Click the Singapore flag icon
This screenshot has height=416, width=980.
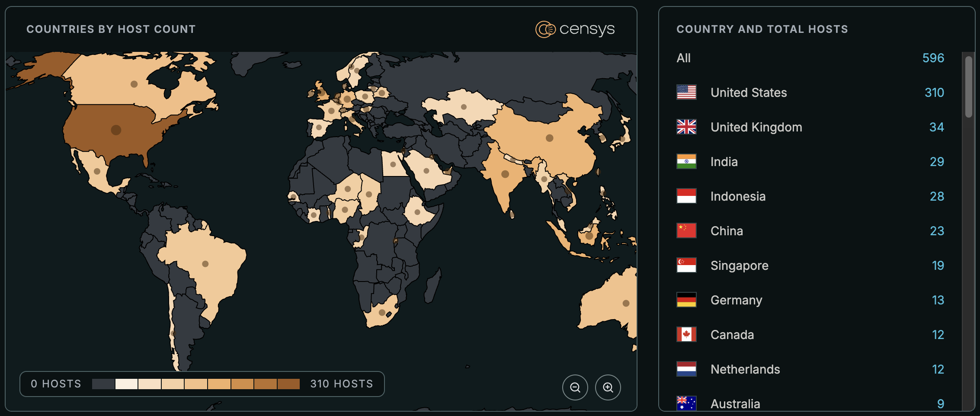click(686, 266)
